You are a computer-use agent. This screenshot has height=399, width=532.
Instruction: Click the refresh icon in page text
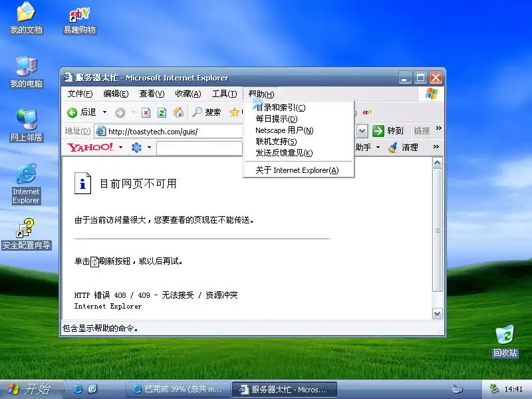click(x=94, y=261)
